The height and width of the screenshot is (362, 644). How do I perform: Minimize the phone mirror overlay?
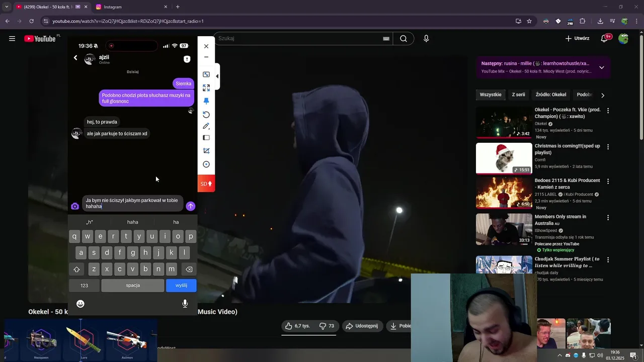click(206, 57)
